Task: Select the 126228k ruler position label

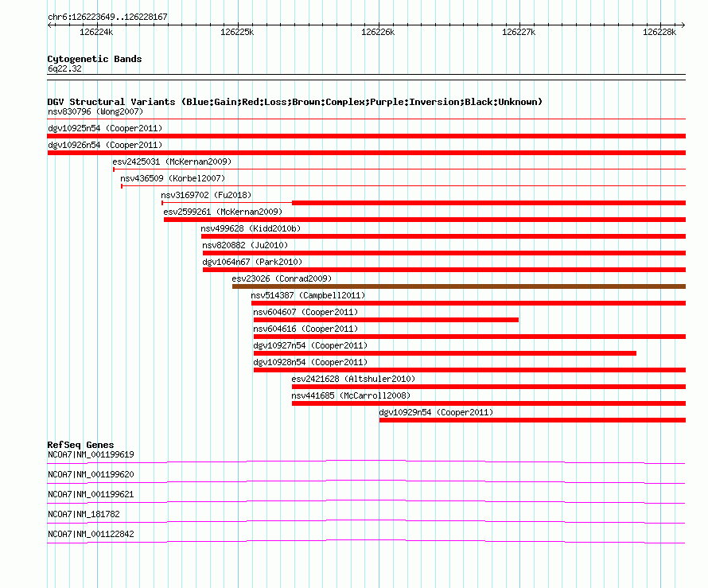Action: (659, 32)
